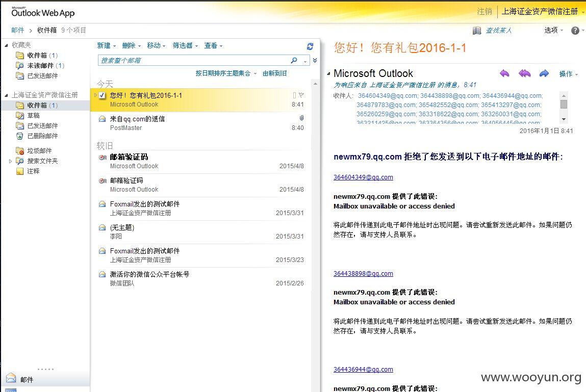Open the 查看 dropdown
Viewport: 586px width, 392px height.
tap(213, 45)
